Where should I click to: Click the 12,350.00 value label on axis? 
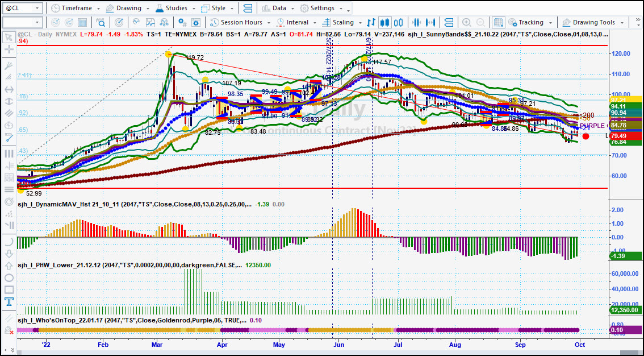tap(625, 310)
